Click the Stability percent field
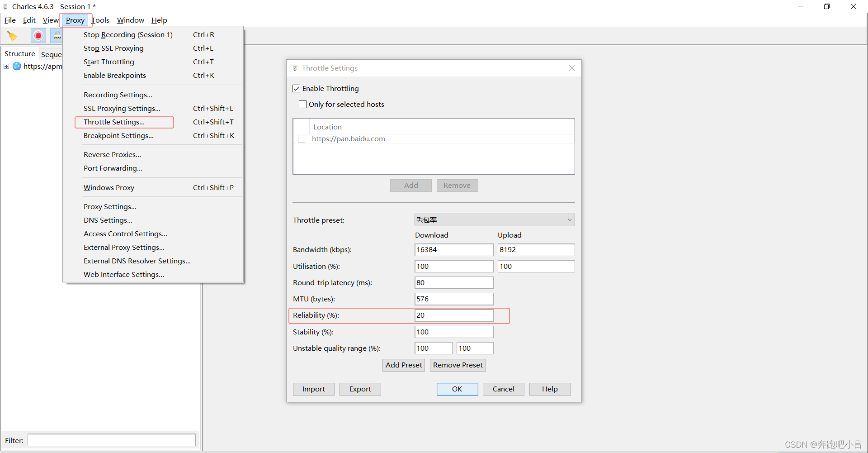868x453 pixels. coord(454,332)
